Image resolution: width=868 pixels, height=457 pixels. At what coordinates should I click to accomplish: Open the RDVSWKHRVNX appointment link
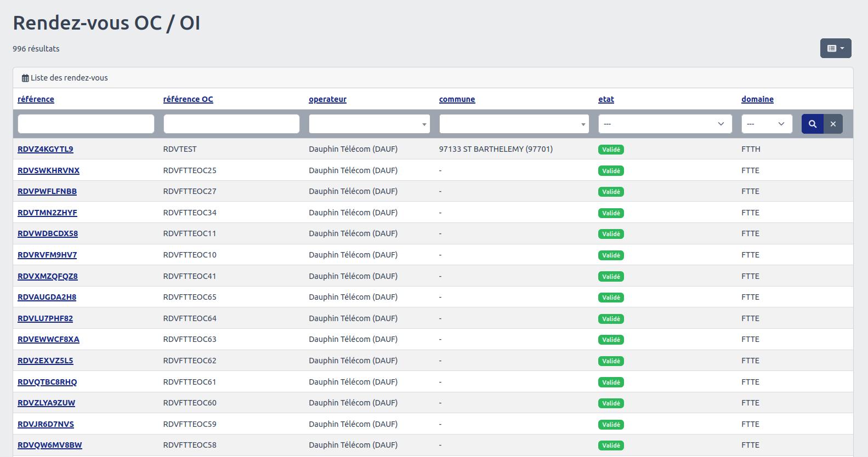pos(48,170)
